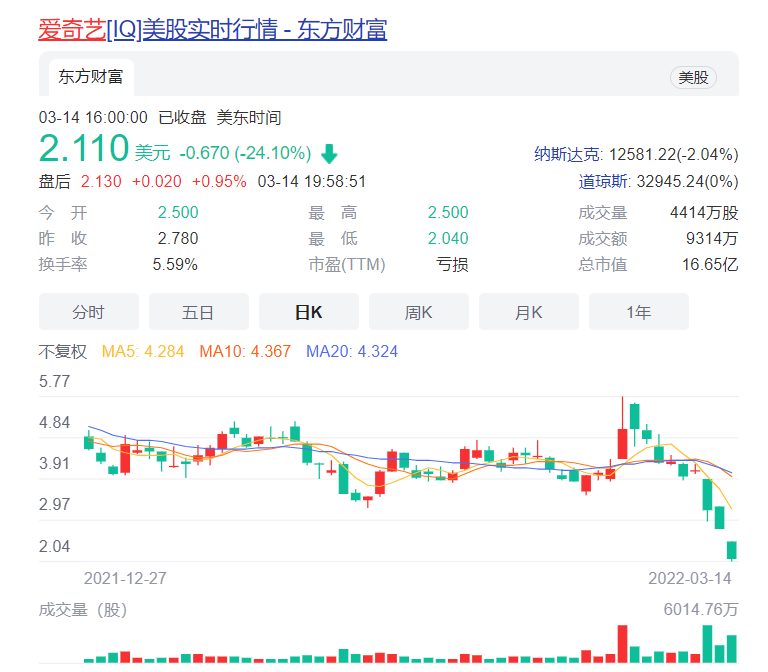Click the tallest red volume bar
768x672 pixels.
623,644
